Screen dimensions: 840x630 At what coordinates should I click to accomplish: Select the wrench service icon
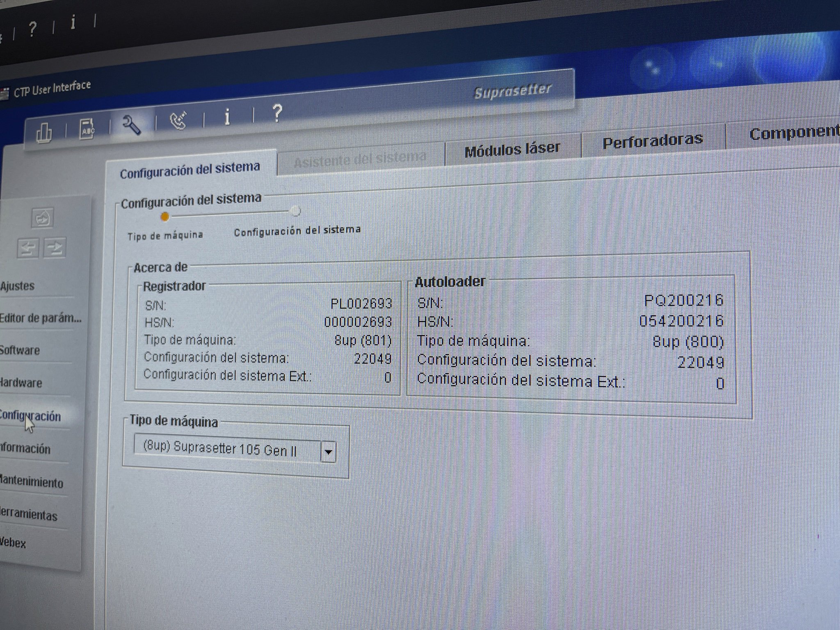pyautogui.click(x=132, y=125)
